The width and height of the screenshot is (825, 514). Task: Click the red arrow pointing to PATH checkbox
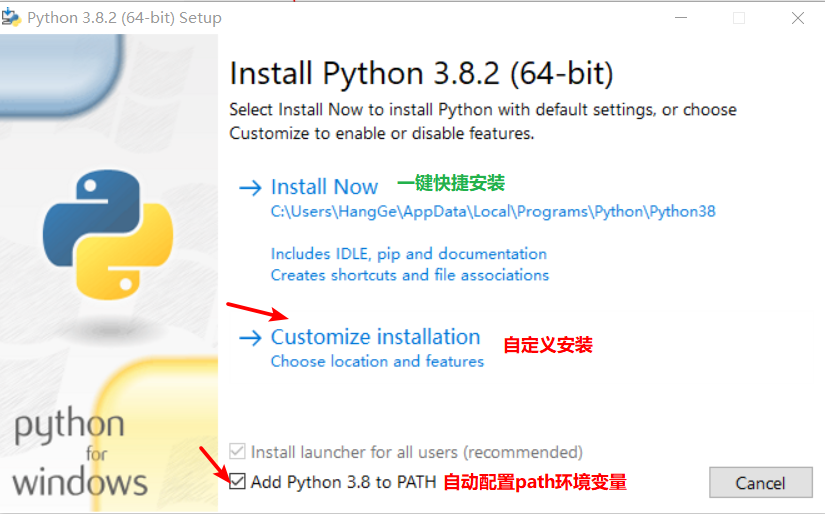214,464
